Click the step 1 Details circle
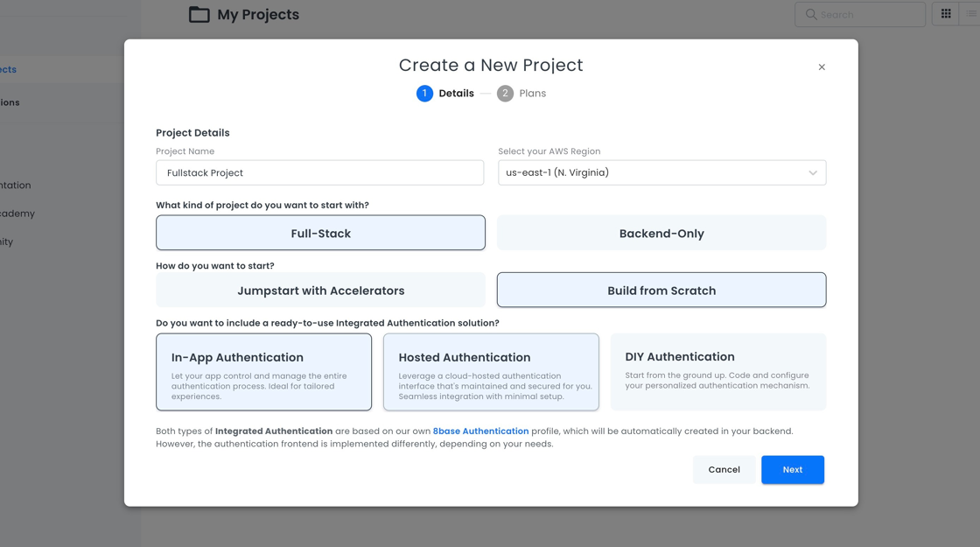This screenshot has height=547, width=980. coord(424,94)
